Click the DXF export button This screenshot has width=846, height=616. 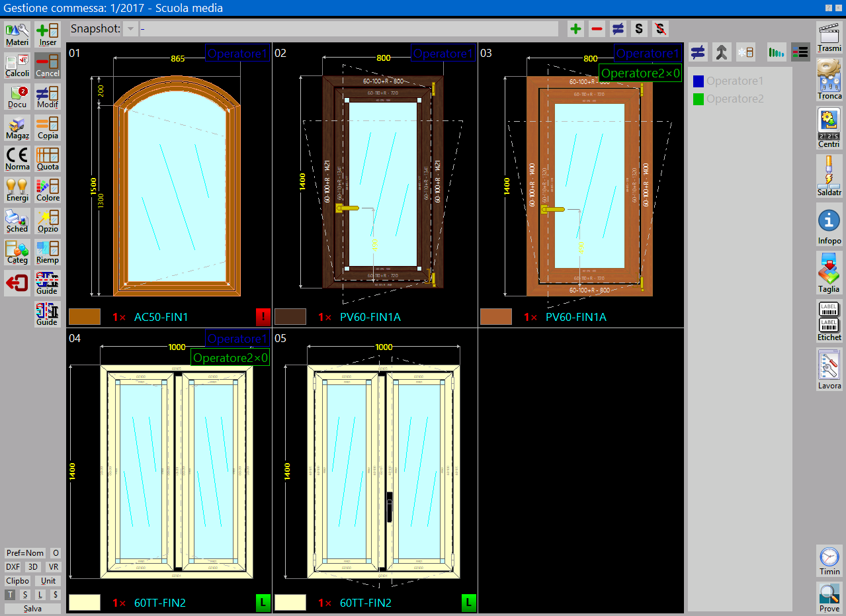click(13, 567)
